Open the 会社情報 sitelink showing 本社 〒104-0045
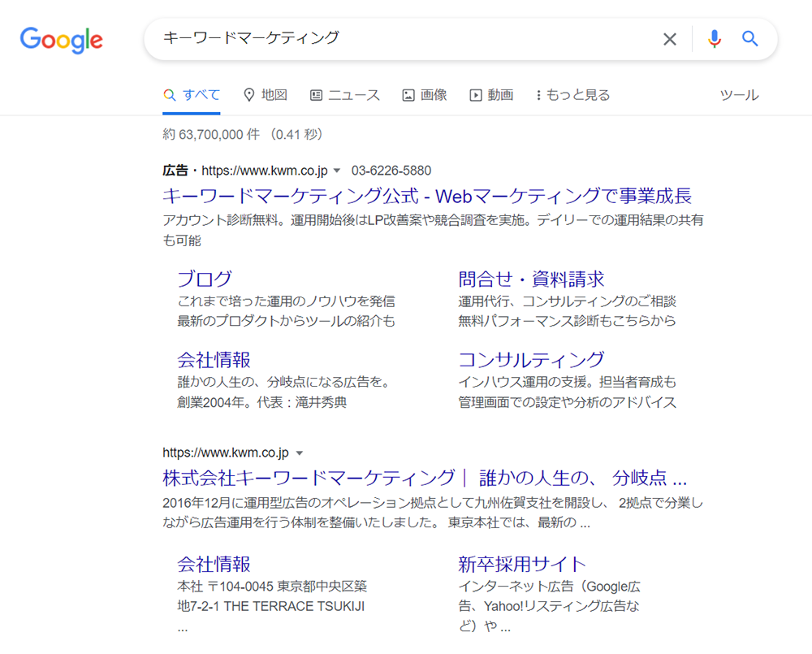Image resolution: width=812 pixels, height=654 pixels. click(214, 564)
